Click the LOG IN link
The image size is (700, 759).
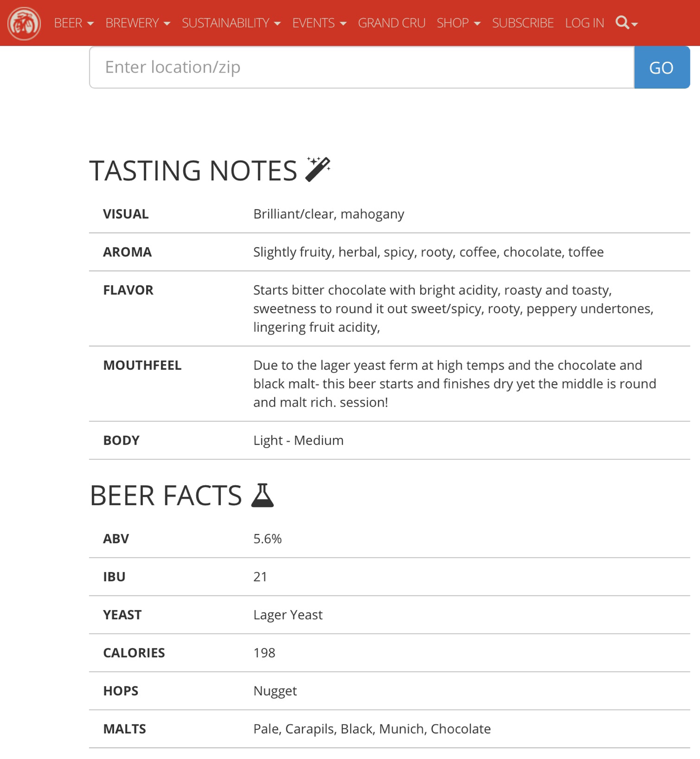click(x=584, y=23)
